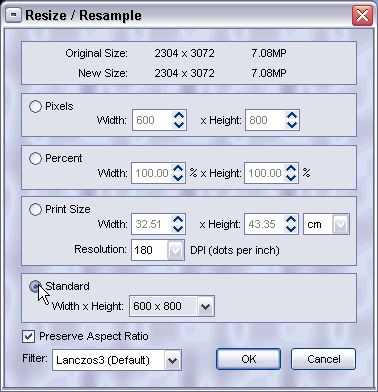The image size is (378, 392).
Task: Decrease Percent Height with down arrow
Action: click(x=291, y=177)
